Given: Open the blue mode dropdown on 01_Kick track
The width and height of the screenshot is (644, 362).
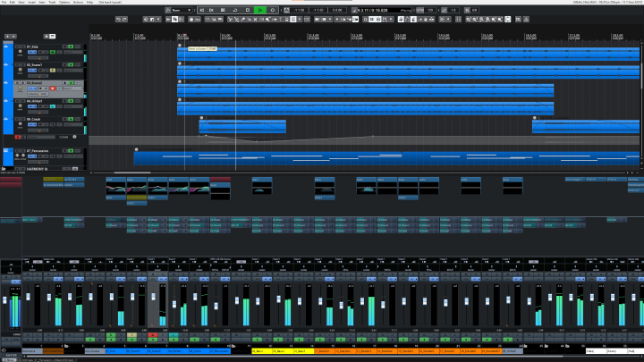Looking at the screenshot, I should pyautogui.click(x=32, y=52).
